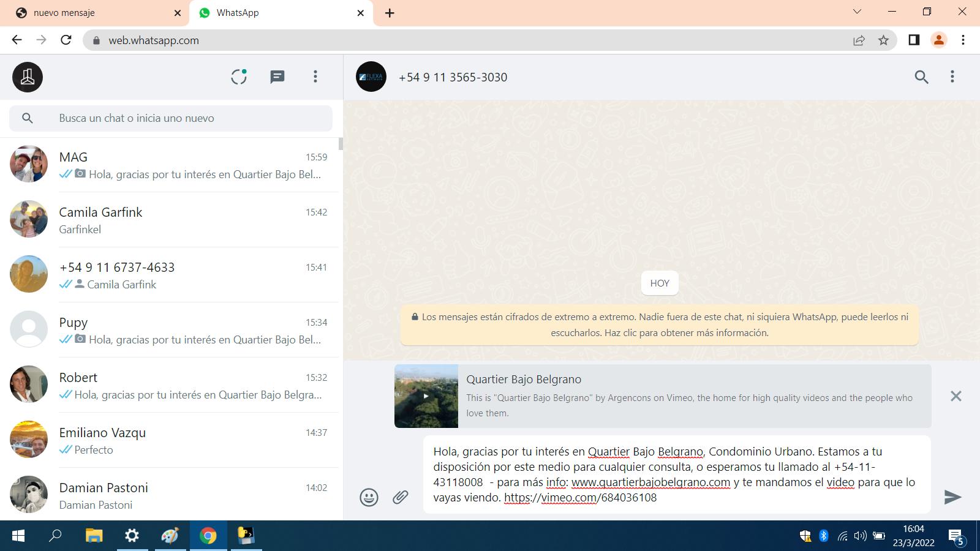Search messages in this conversation
The width and height of the screenshot is (980, 551).
click(921, 77)
